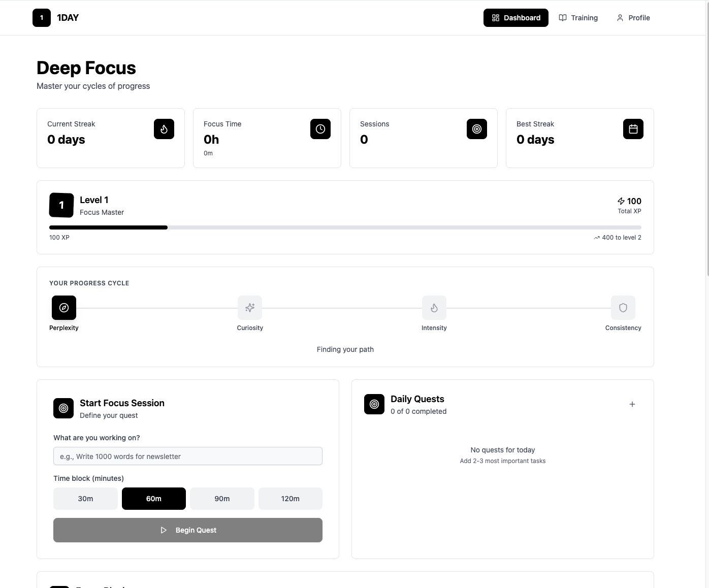Select the Perplexity compass stage icon
Screen dimensions: 709x588
[x=64, y=308]
